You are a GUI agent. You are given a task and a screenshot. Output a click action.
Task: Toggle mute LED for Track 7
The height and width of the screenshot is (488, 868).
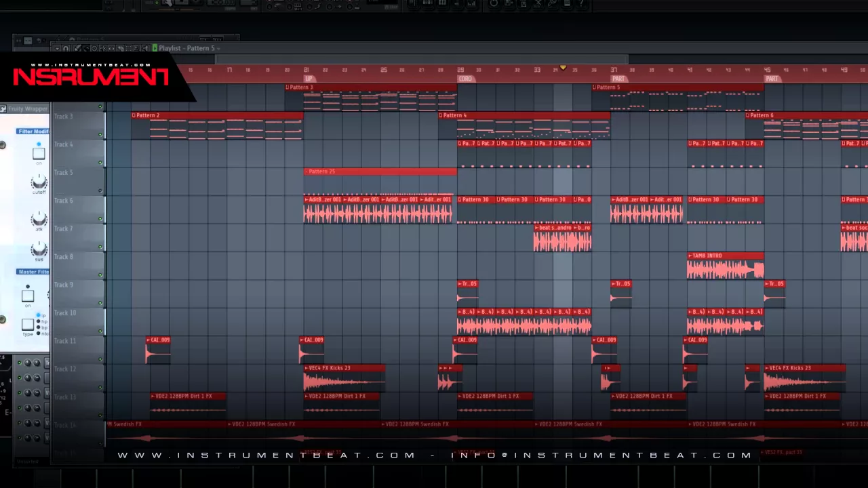pos(100,247)
